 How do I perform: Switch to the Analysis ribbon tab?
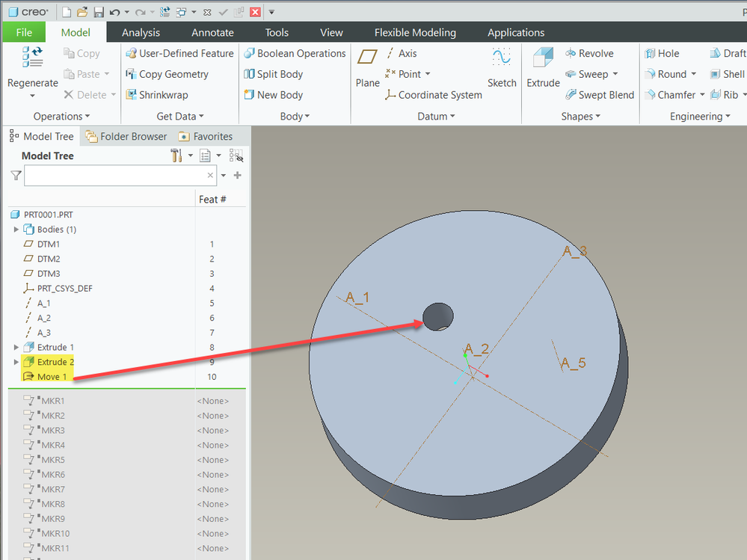click(x=141, y=32)
